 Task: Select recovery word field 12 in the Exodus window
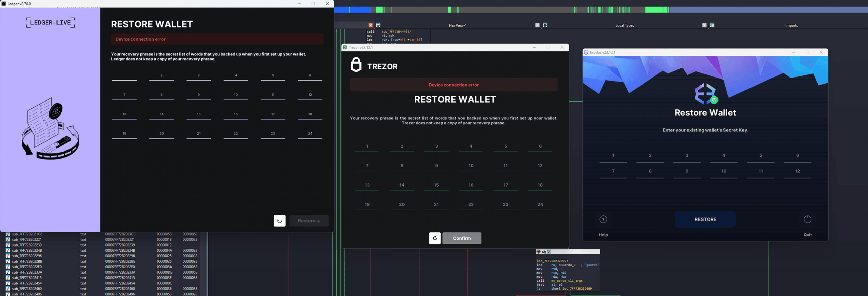tap(797, 173)
